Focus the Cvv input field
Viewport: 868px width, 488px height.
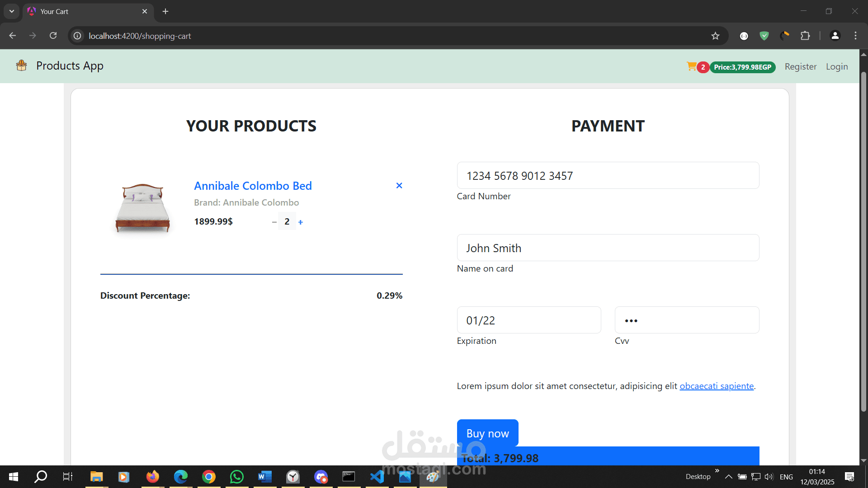(x=686, y=320)
